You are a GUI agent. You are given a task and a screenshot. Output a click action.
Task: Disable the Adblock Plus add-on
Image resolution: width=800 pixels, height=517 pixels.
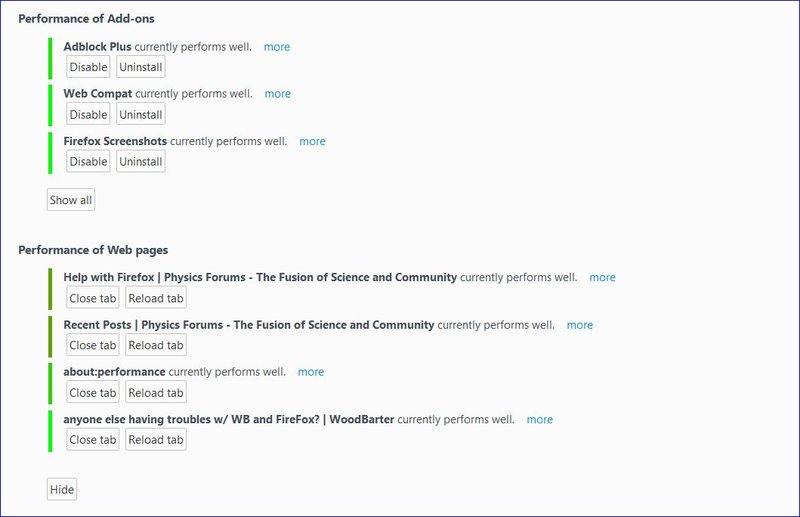pyautogui.click(x=88, y=67)
